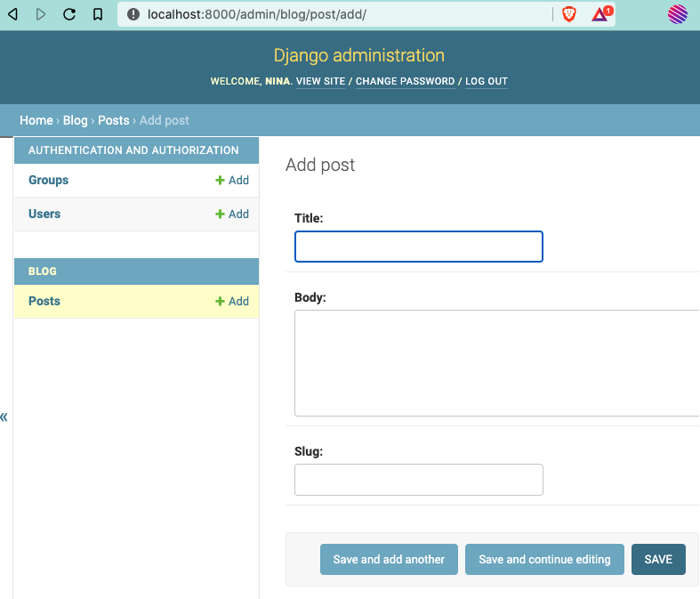Follow the VIEW SITE link
The height and width of the screenshot is (599, 700).
pos(320,81)
